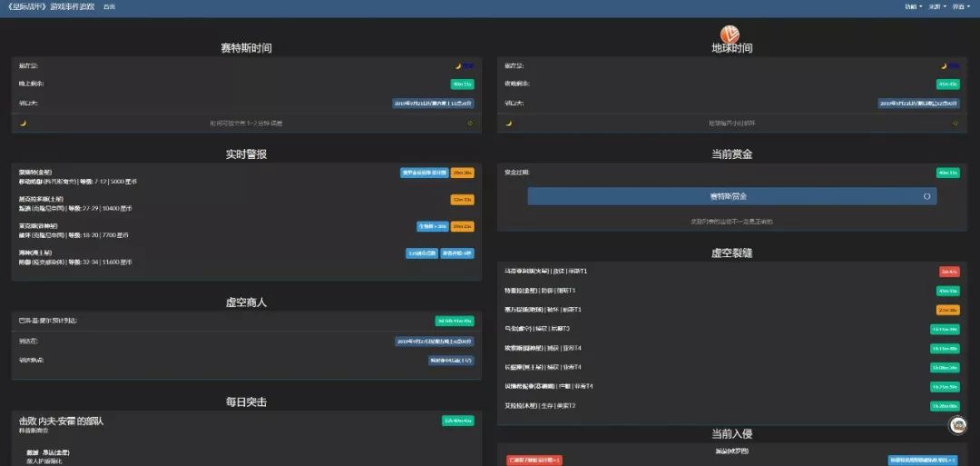Click the moon state icon in 赛特斯时间 panel
This screenshot has height=466, width=980.
(x=458, y=65)
